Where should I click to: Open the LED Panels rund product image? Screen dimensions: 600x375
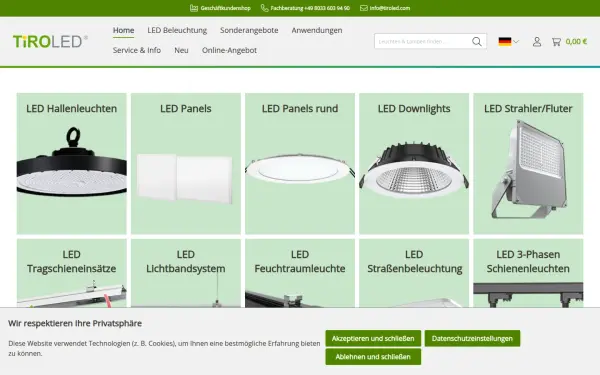(300, 168)
